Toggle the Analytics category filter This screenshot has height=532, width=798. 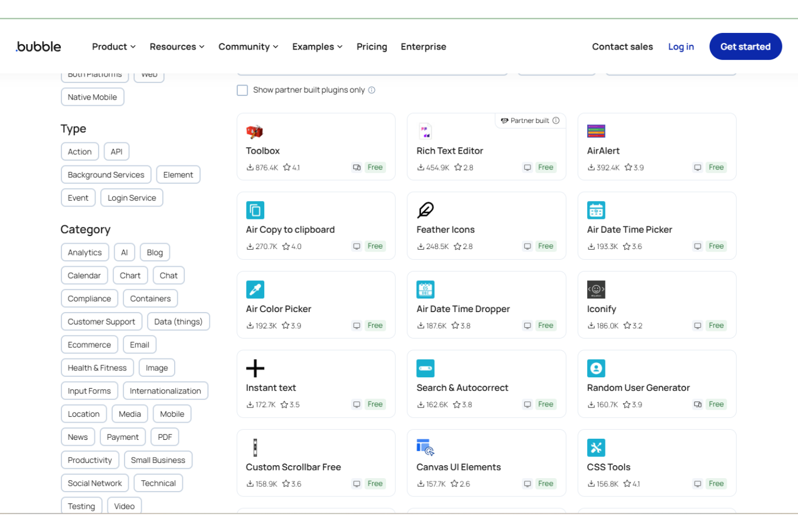click(85, 252)
